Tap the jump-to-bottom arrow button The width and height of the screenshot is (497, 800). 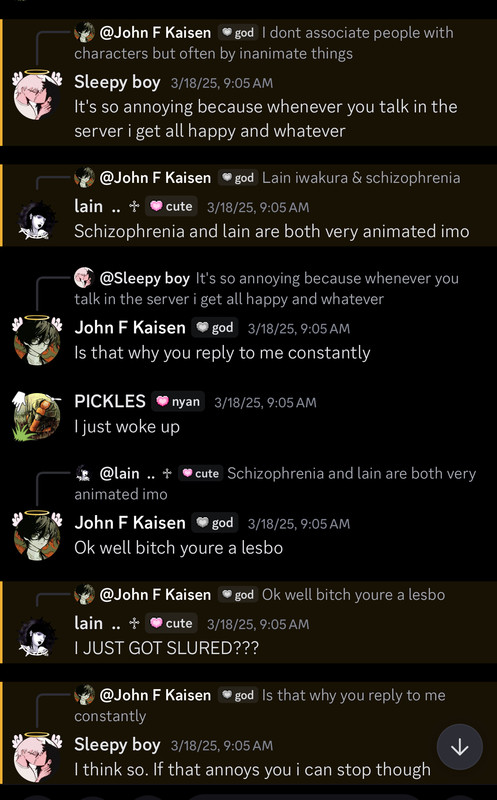pos(459,747)
